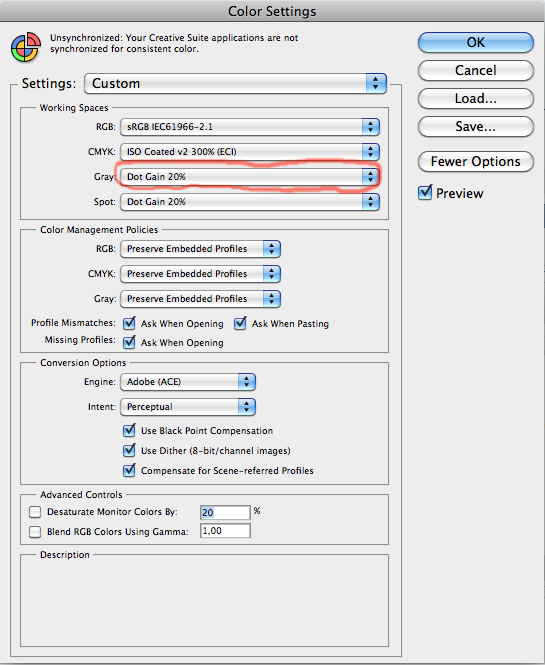Open the Settings preset dropdown
Image resolution: width=545 pixels, height=665 pixels.
235,84
